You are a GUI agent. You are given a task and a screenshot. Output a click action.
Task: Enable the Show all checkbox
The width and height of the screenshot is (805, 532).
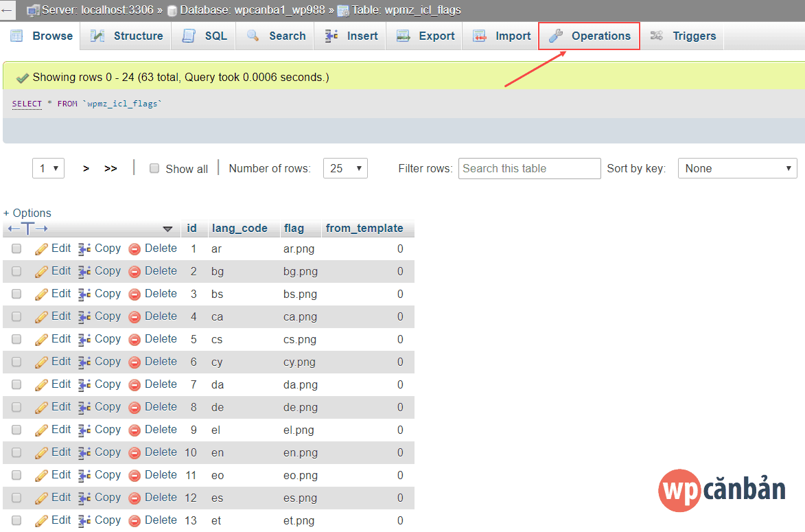click(154, 168)
